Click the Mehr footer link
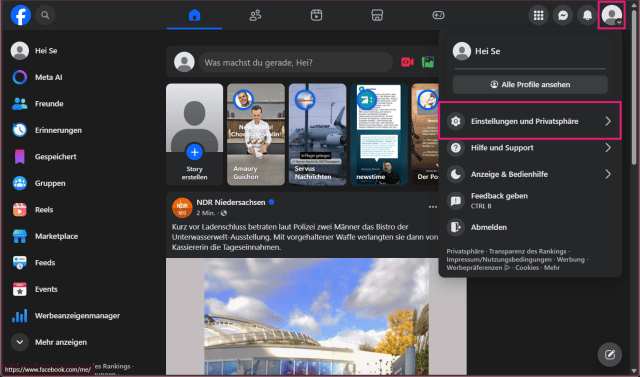 551,268
